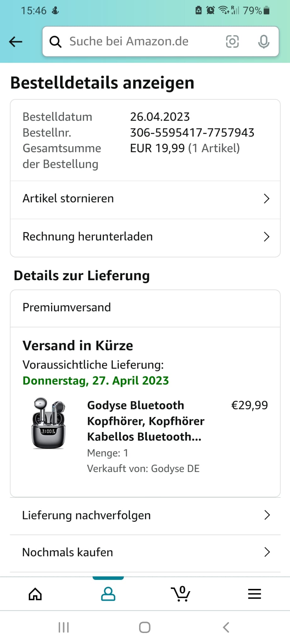Tap the Godyse earbuds product thumbnail
The height and width of the screenshot is (644, 290).
click(x=48, y=423)
